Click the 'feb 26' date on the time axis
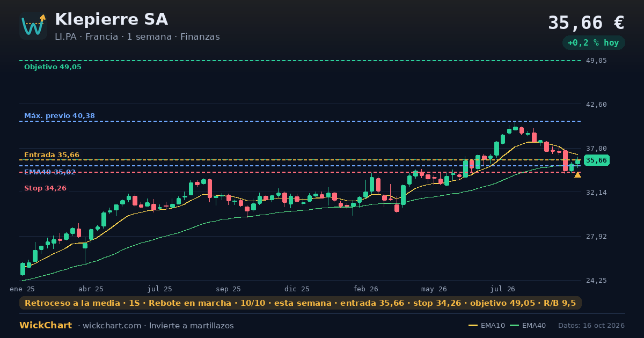 click(365, 289)
